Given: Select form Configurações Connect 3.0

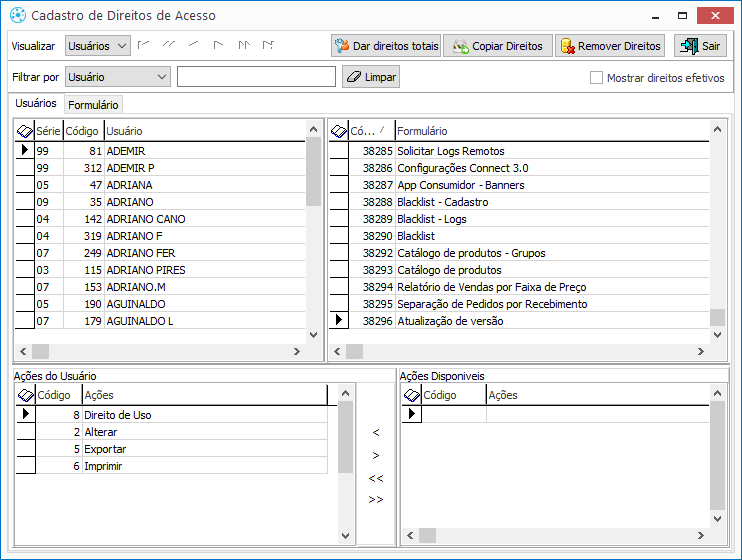Looking at the screenshot, I should 520,168.
